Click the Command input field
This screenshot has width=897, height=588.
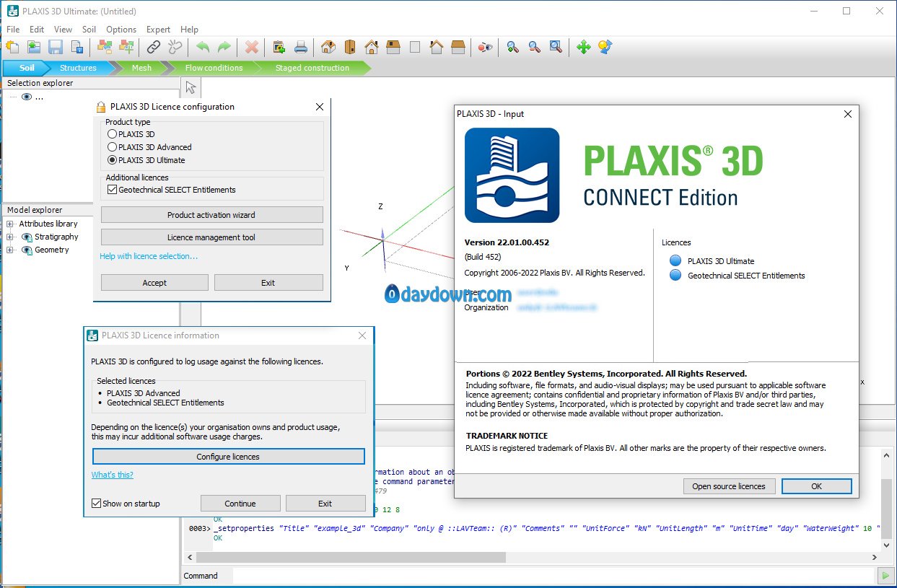553,576
